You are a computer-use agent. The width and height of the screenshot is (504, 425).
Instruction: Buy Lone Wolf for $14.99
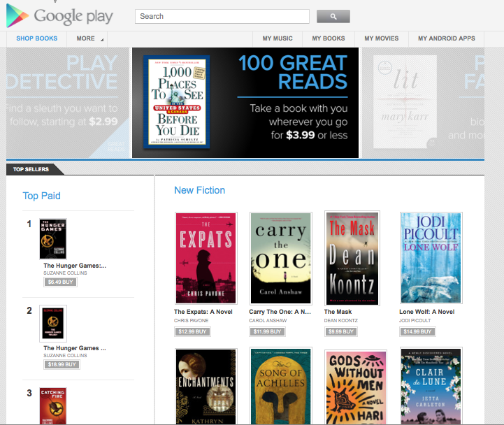[417, 331]
